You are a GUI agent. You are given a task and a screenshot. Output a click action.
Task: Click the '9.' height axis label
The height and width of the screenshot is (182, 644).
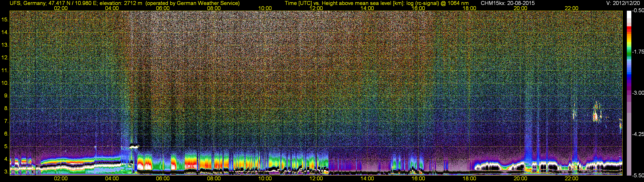point(6,96)
